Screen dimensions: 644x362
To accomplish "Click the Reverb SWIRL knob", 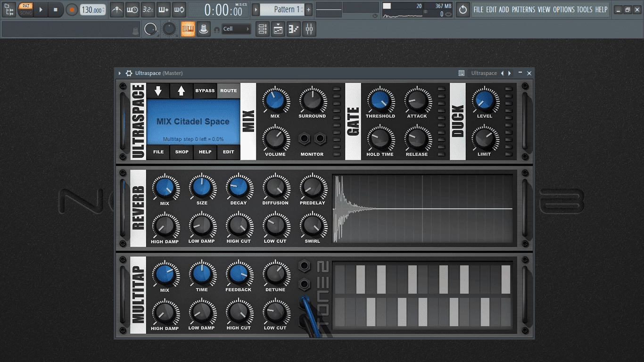I will [312, 226].
